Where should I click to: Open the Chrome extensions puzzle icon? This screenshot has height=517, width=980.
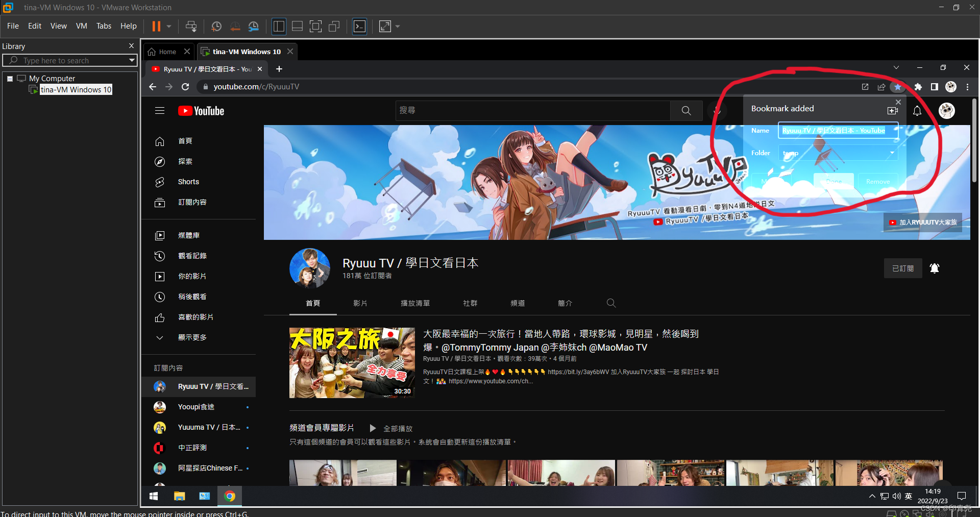918,87
